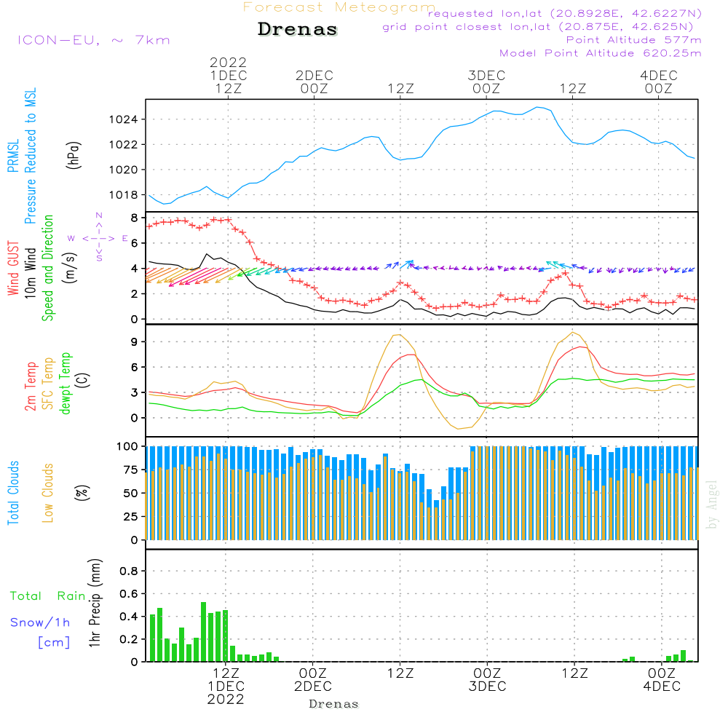Click the green Total Rain legend label
728x728 pixels.
[x=47, y=596]
